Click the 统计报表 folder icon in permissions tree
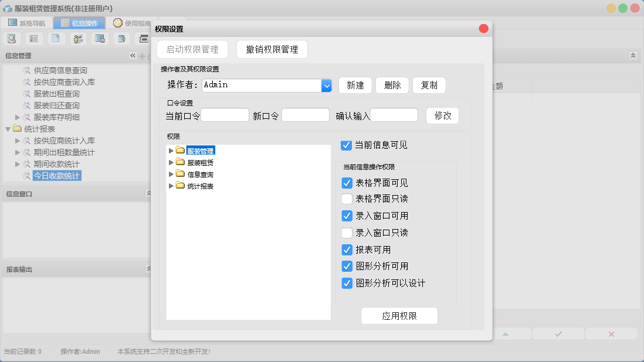Screen dimensions: 644x362 pos(180,186)
